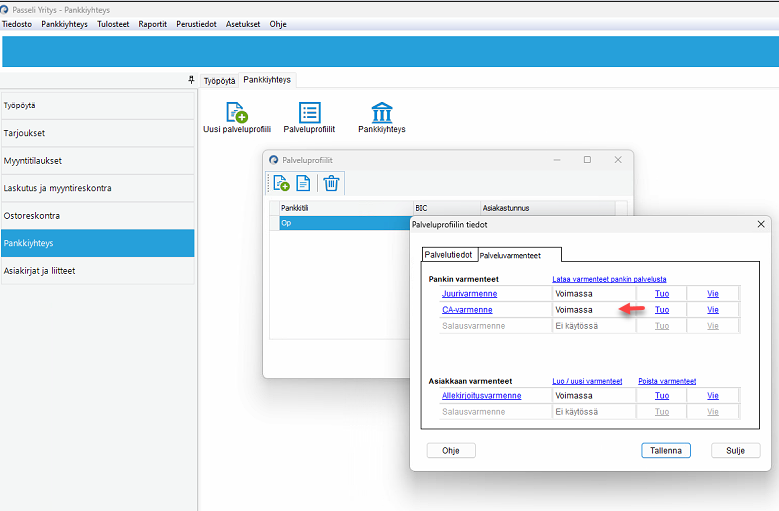Click the Asiakastunnus column header

coord(548,208)
